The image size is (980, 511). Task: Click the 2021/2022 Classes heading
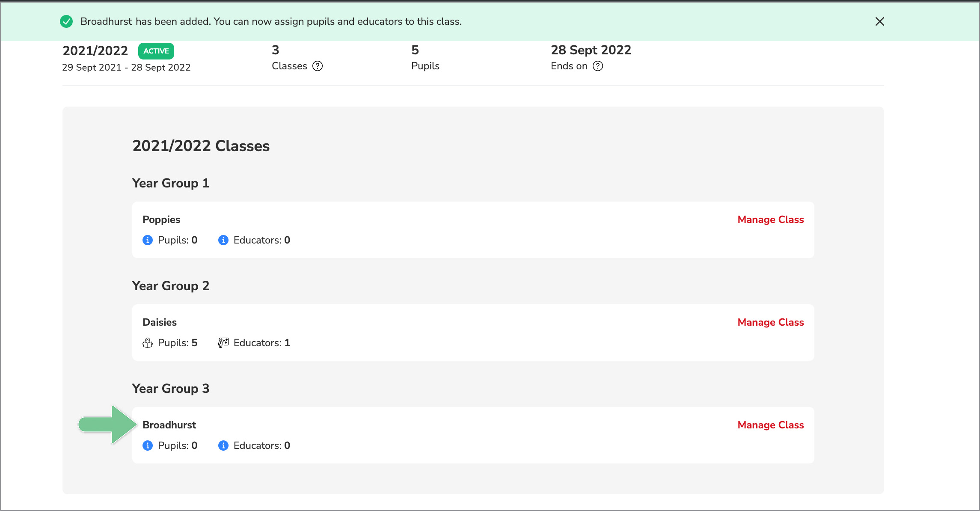tap(201, 146)
